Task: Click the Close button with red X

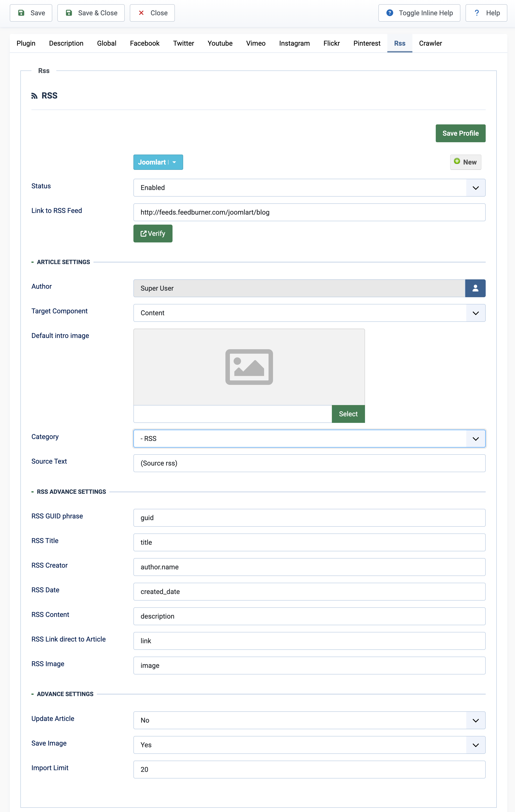Action: coord(152,13)
